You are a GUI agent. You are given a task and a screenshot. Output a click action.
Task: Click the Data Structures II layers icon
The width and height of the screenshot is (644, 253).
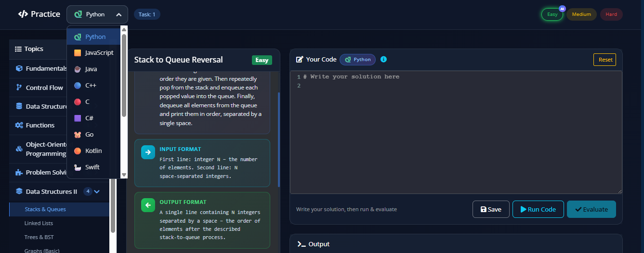19,191
